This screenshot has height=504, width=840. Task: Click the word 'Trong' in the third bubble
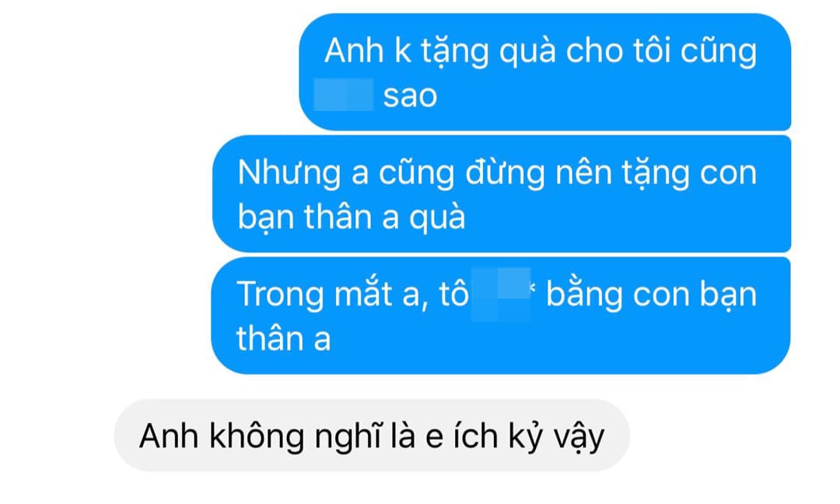[x=280, y=295]
